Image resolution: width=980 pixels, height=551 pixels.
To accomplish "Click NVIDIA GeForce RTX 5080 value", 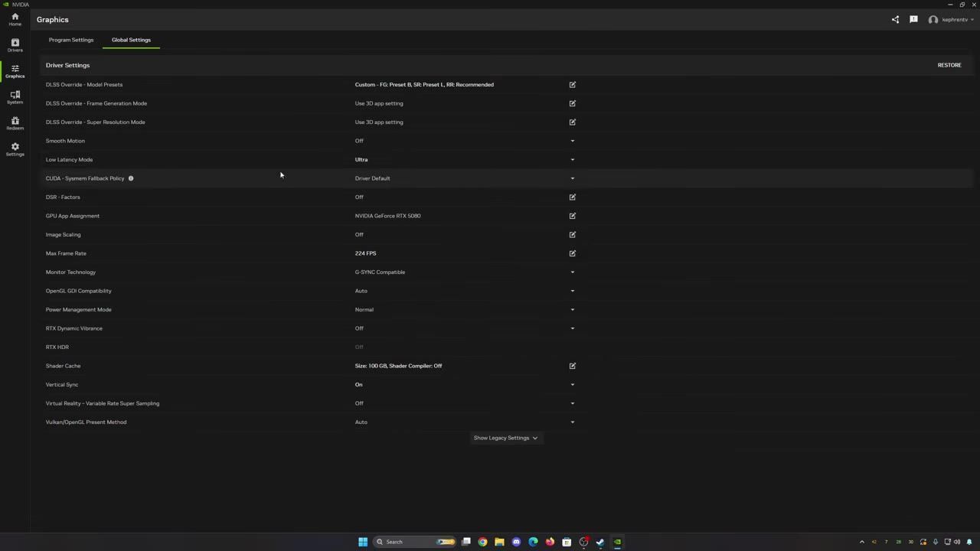I will 387,216.
